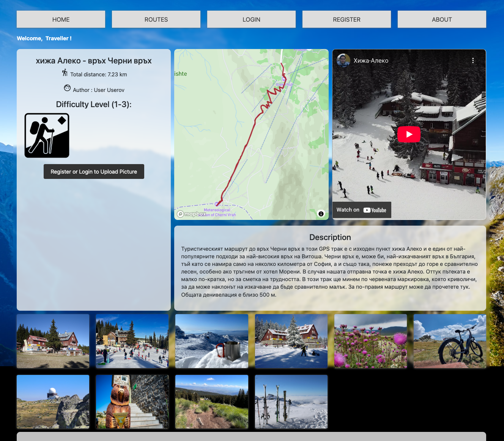Open the wooden bear statue photo

click(132, 402)
